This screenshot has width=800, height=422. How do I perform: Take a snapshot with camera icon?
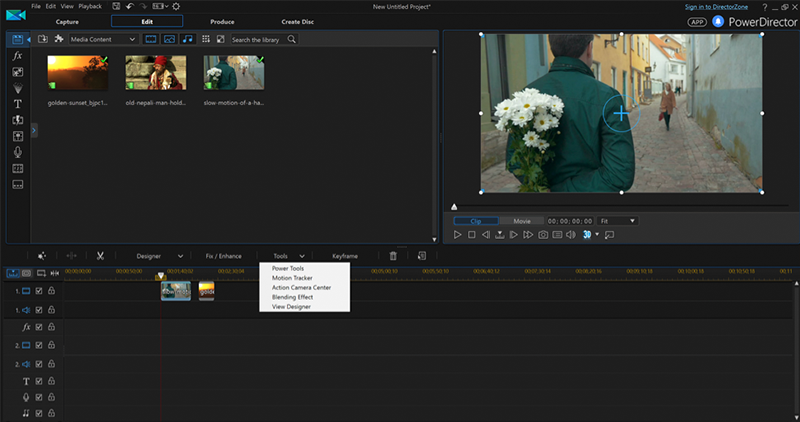543,235
